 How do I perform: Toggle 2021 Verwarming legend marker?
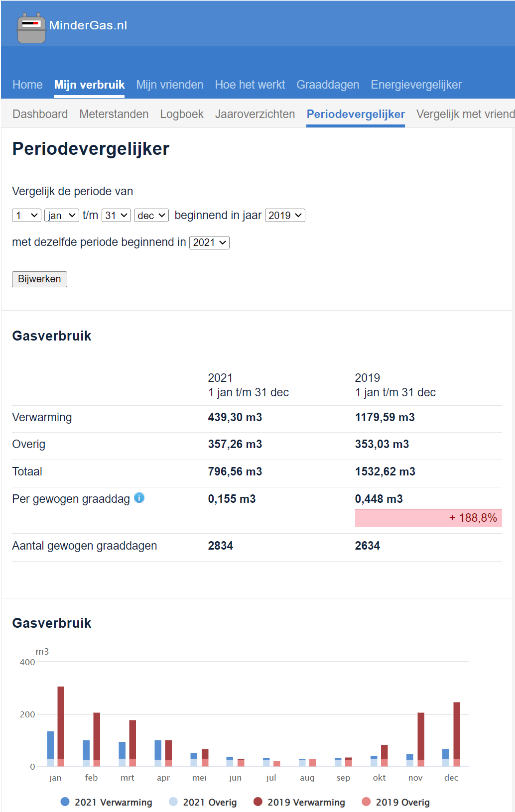[65, 802]
